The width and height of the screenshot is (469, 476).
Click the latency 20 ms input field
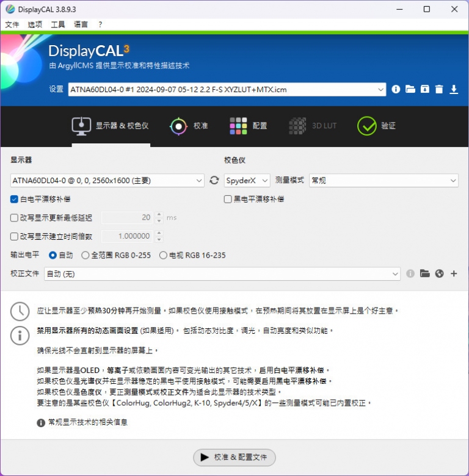(128, 217)
